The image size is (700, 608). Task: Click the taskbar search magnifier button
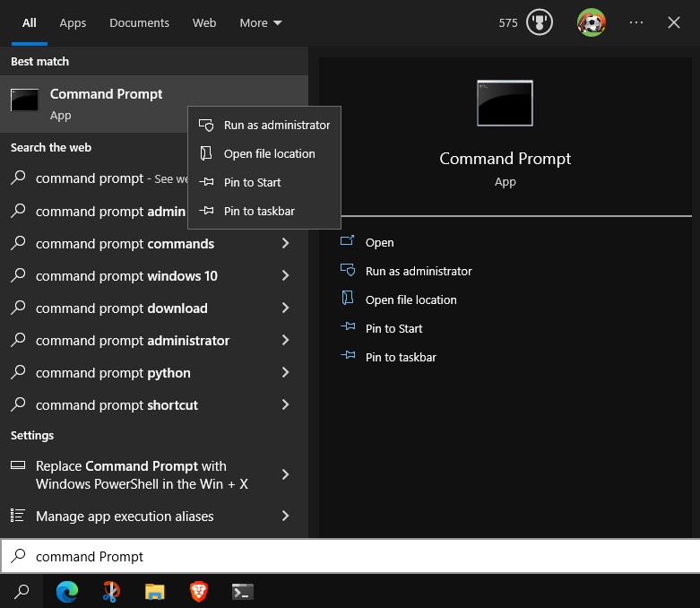(22, 592)
